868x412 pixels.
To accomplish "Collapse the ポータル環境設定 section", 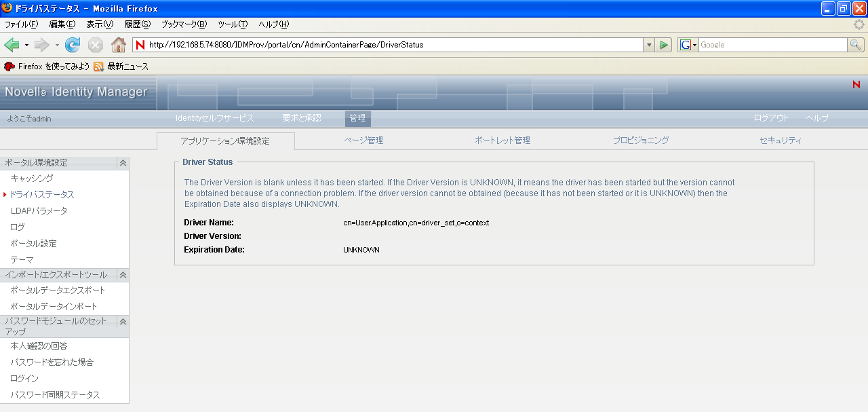I will tap(123, 163).
